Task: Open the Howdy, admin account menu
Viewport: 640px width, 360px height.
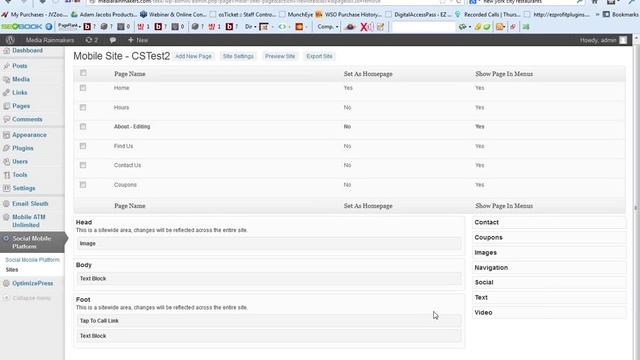Action: coord(603,40)
